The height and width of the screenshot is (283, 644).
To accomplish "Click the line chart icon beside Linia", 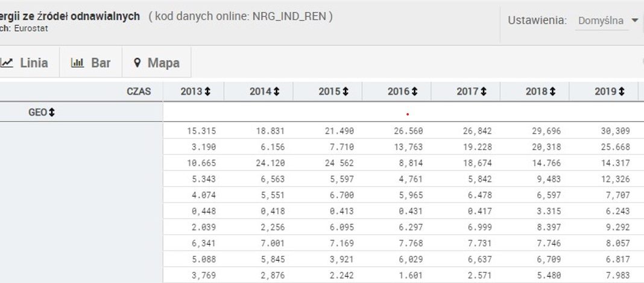I will 6,63.
